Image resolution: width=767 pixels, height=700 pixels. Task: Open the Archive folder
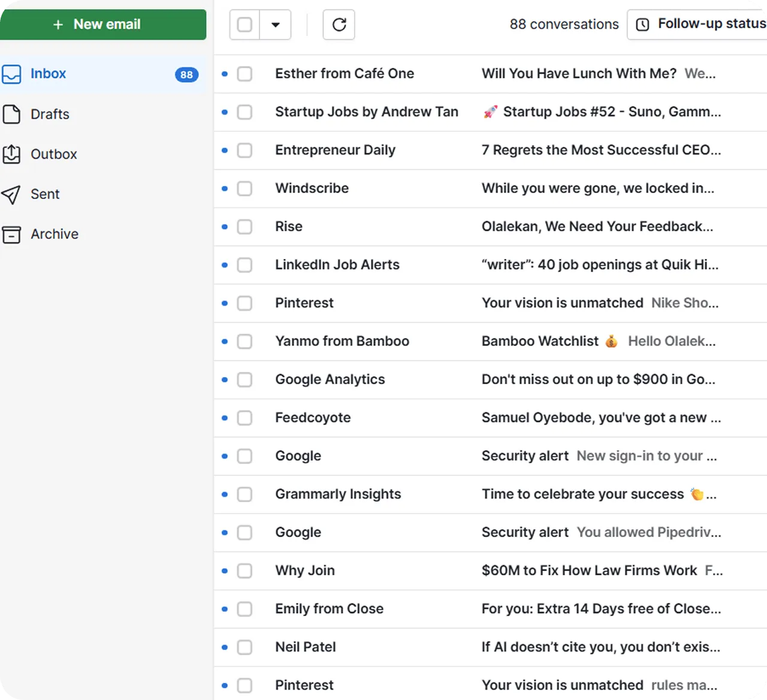pos(103,234)
